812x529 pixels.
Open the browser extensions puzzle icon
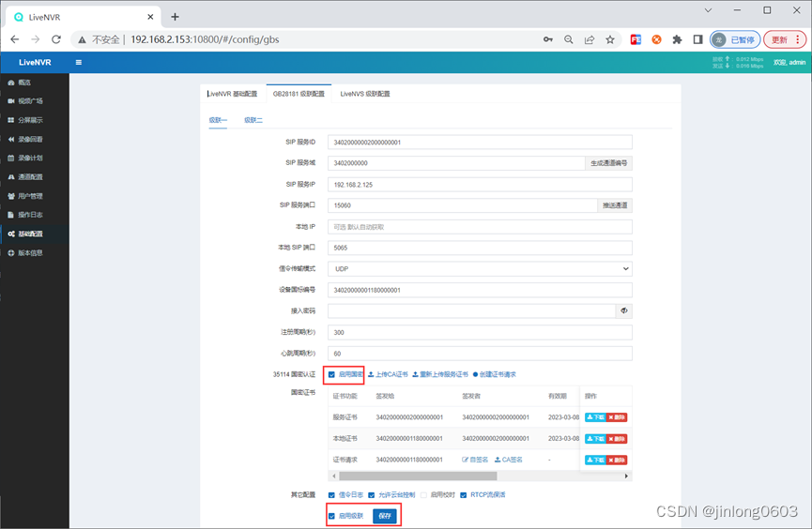[x=677, y=39]
